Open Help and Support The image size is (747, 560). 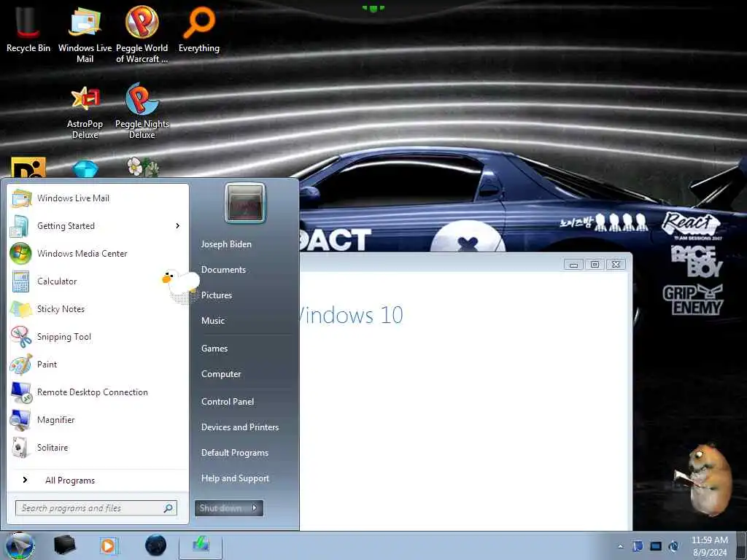235,478
